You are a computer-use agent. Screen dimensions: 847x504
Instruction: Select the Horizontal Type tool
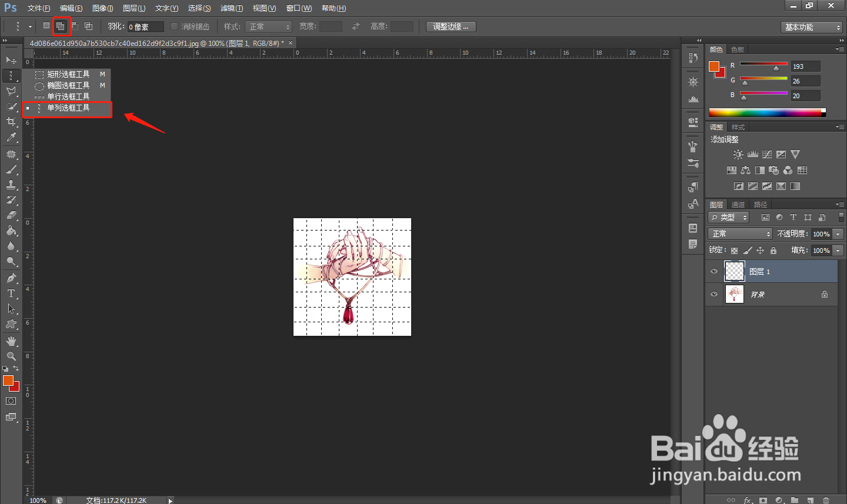11,293
